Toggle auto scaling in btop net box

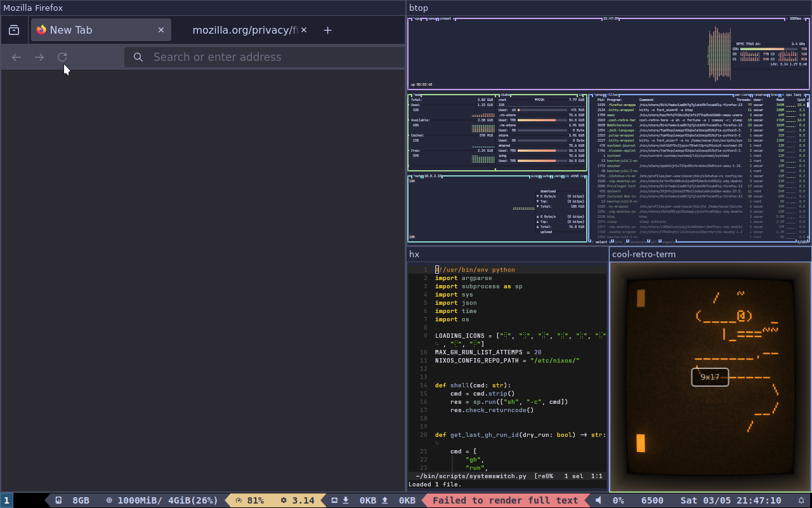[547, 176]
